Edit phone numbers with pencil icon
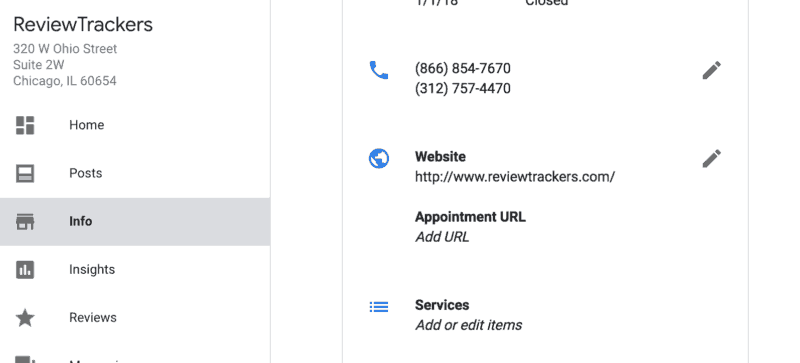The image size is (800, 363). coord(712,70)
